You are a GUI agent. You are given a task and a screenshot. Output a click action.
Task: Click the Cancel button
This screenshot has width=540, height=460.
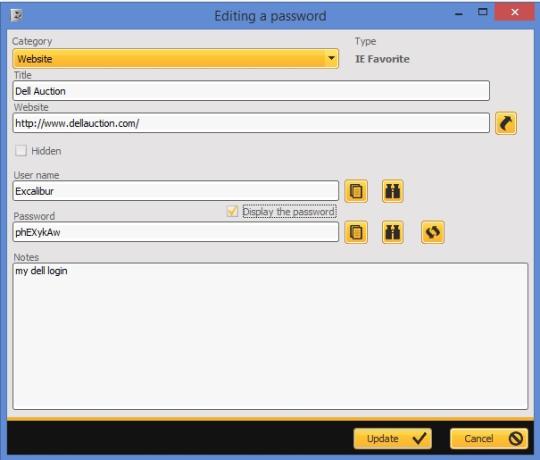[x=489, y=438]
